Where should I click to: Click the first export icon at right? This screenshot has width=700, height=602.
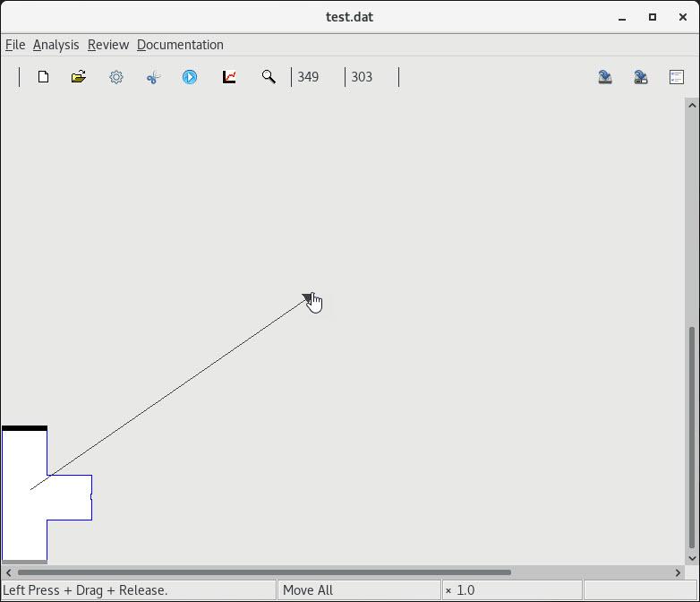pos(605,77)
